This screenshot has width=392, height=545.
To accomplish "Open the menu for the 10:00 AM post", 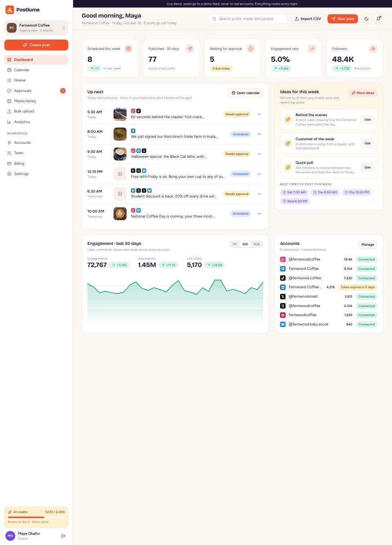I will coord(259,214).
